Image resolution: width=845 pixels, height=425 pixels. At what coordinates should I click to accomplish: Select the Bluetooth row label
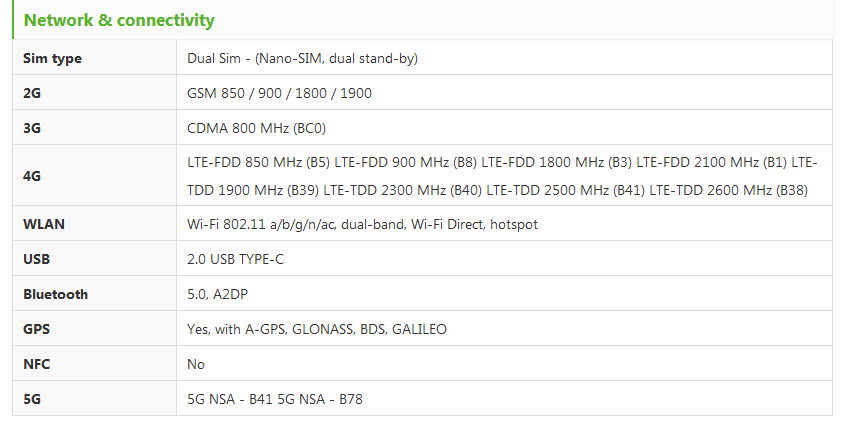click(56, 294)
